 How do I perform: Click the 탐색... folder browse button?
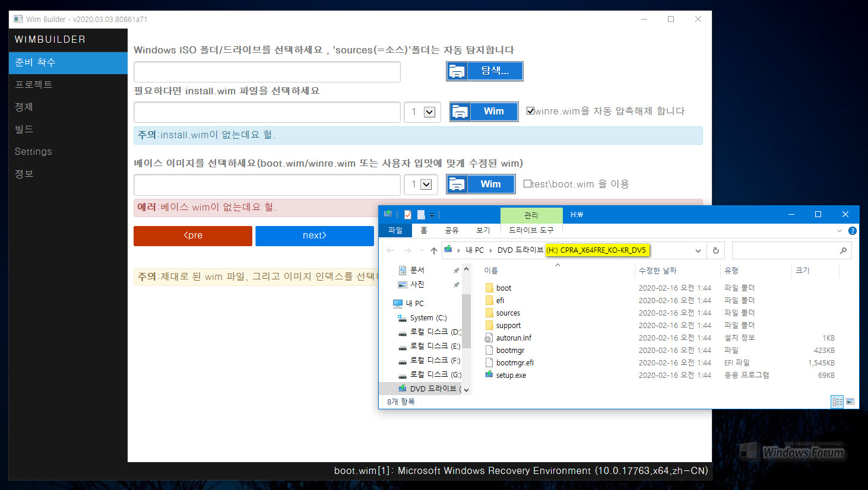[x=484, y=71]
